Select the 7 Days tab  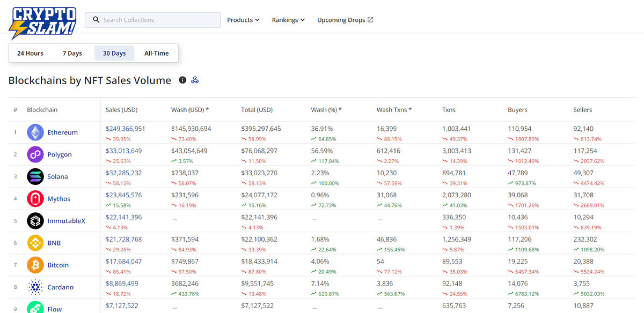pyautogui.click(x=72, y=53)
